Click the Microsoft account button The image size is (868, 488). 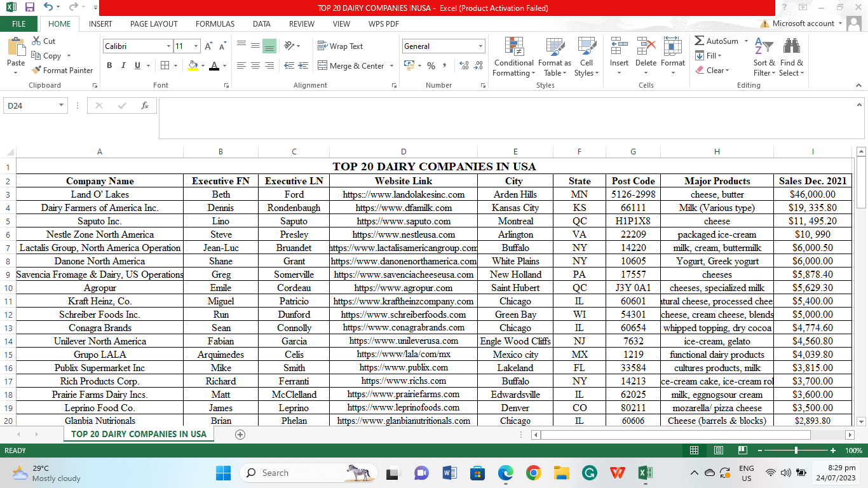point(803,24)
